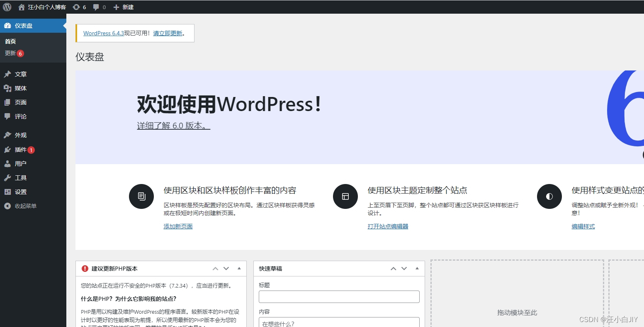Viewport: 644px width, 327px height.
Task: Click 新建 in the admin bar
Action: coord(124,7)
